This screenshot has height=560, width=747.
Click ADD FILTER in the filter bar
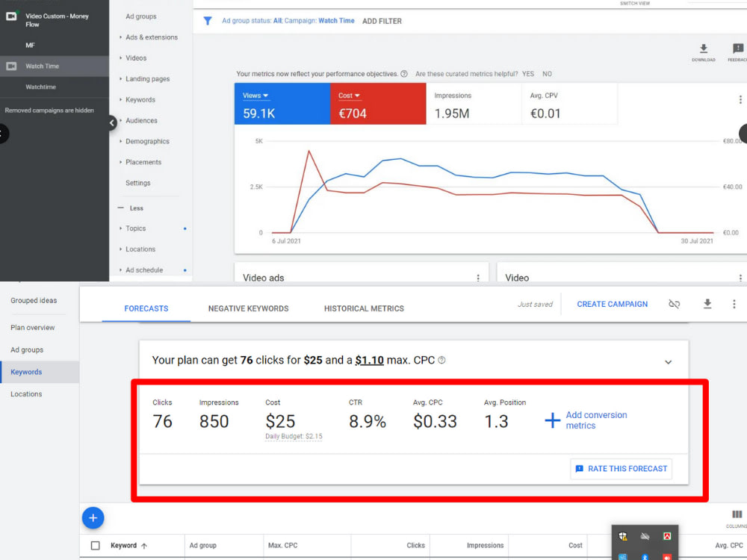382,21
